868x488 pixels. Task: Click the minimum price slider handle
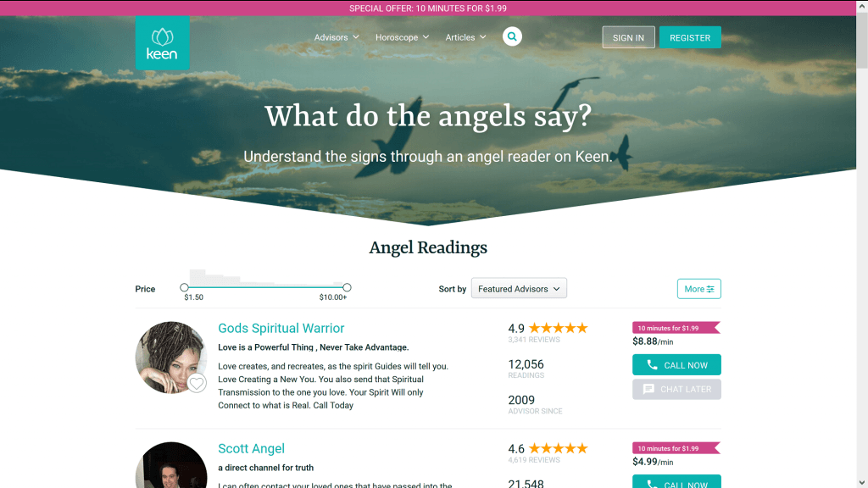184,287
